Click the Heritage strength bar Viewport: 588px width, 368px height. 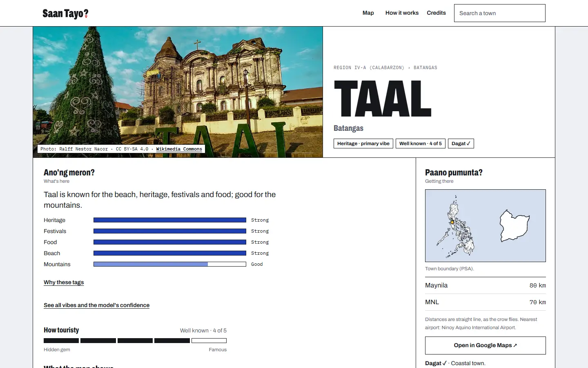pyautogui.click(x=170, y=220)
